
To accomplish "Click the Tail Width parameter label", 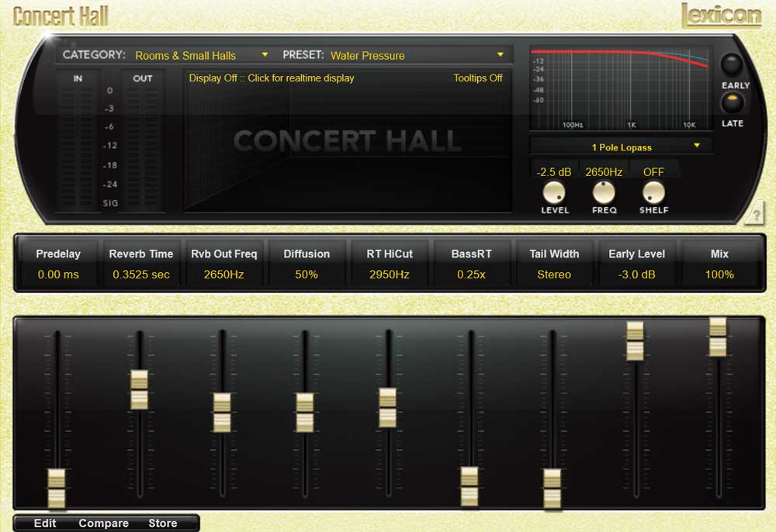I will point(554,254).
